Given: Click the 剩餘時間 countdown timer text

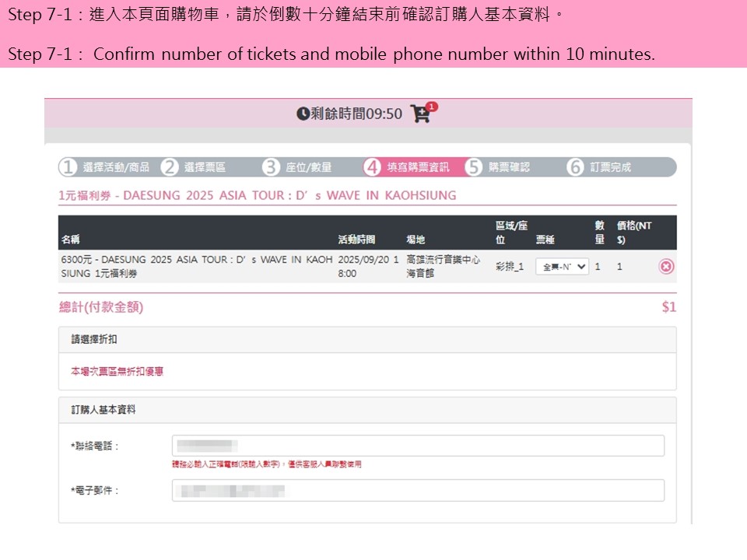Looking at the screenshot, I should coord(356,114).
